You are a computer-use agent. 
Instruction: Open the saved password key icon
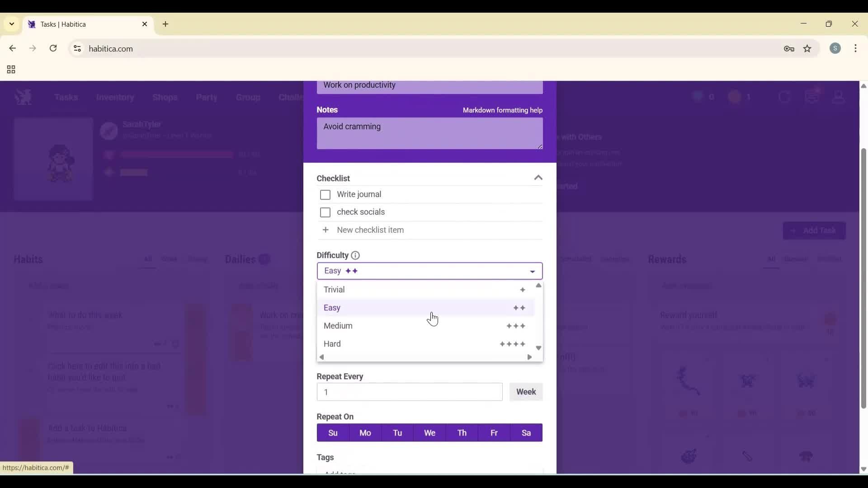(x=789, y=48)
